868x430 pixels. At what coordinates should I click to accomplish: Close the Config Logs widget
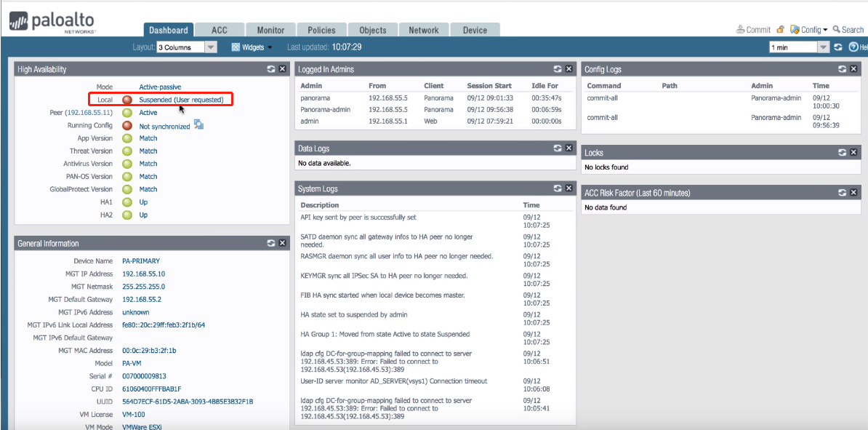click(x=853, y=69)
